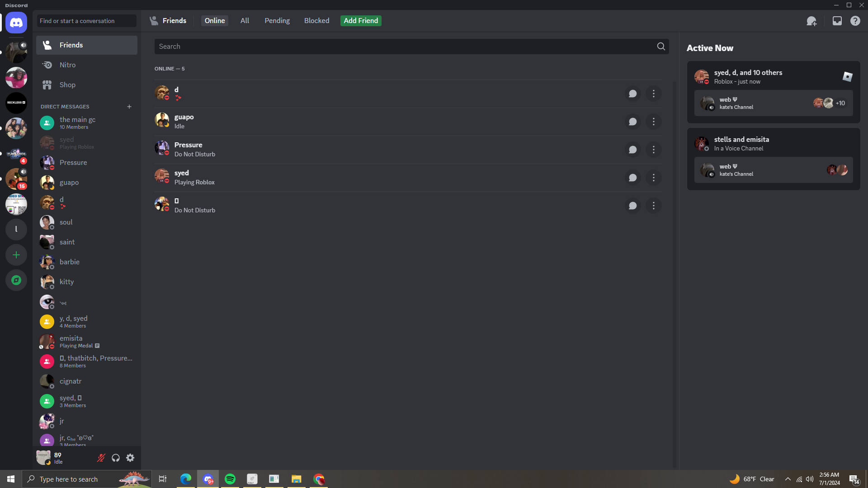Select friend row guapo Idle
This screenshot has height=488, width=868.
click(408, 122)
